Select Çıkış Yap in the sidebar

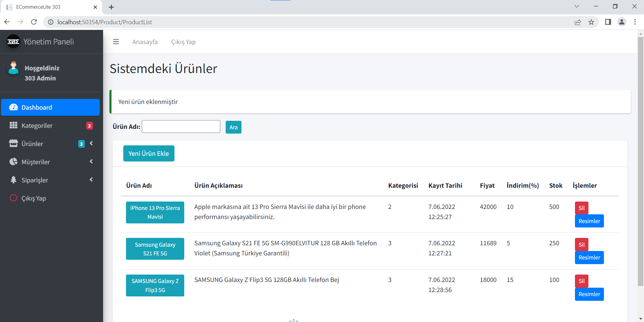[x=51, y=198]
